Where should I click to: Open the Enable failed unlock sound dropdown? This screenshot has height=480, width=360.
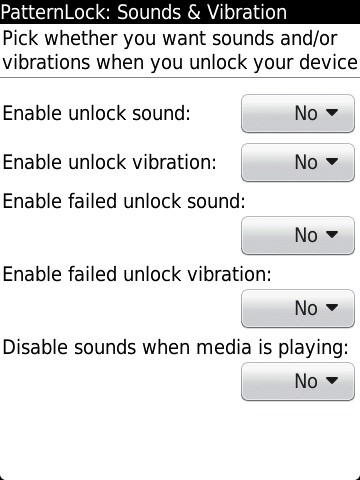point(298,235)
